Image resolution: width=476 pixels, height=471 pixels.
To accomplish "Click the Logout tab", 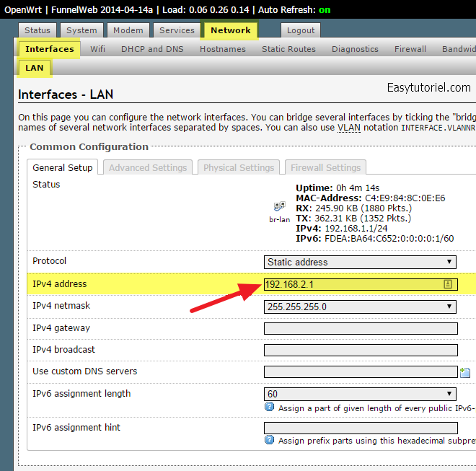I will 301,30.
